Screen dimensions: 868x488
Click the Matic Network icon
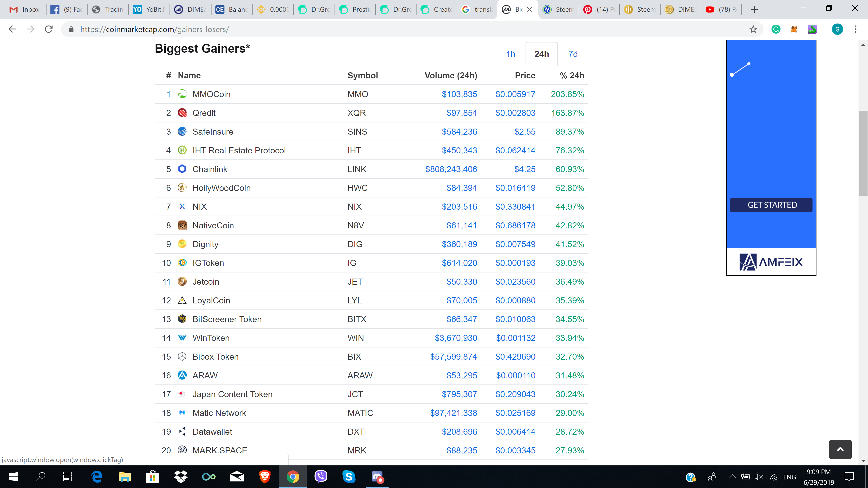coord(182,413)
